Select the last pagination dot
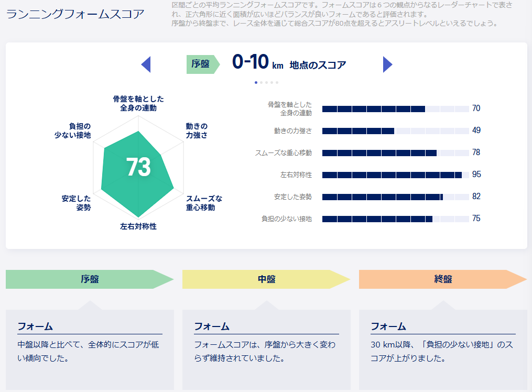Screen dimensions: 532x392 277,82
